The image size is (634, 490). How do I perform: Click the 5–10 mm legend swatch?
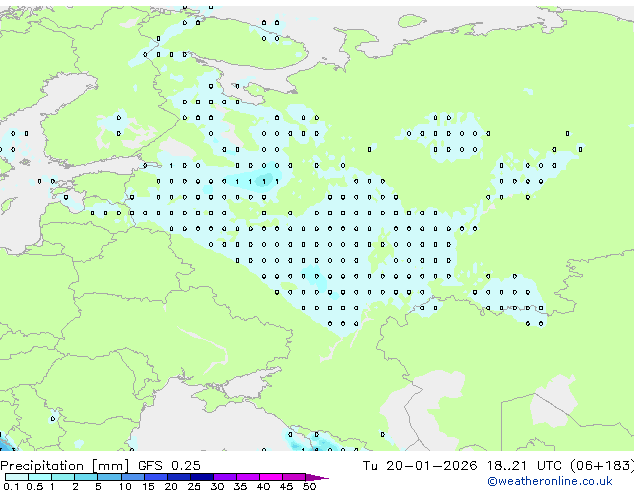pyautogui.click(x=109, y=477)
